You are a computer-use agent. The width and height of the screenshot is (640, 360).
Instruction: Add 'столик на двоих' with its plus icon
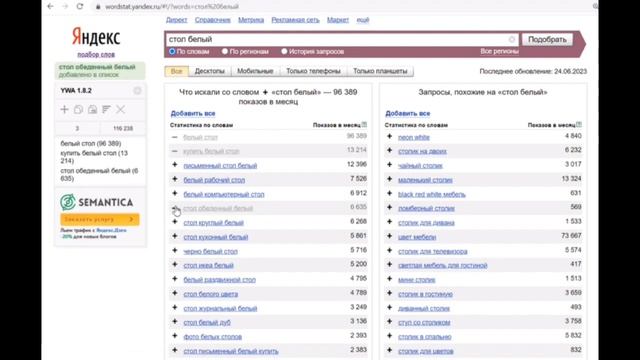(389, 151)
